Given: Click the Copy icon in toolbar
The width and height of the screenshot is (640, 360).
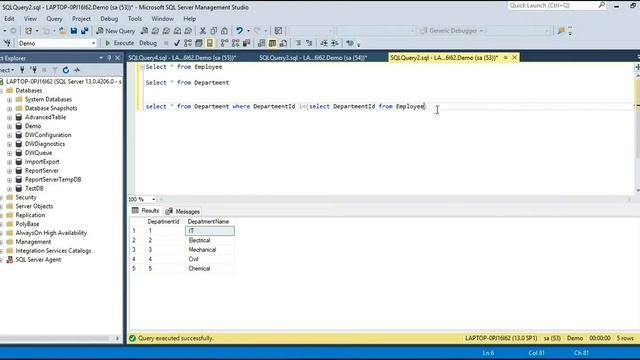Looking at the screenshot, I should (213, 31).
